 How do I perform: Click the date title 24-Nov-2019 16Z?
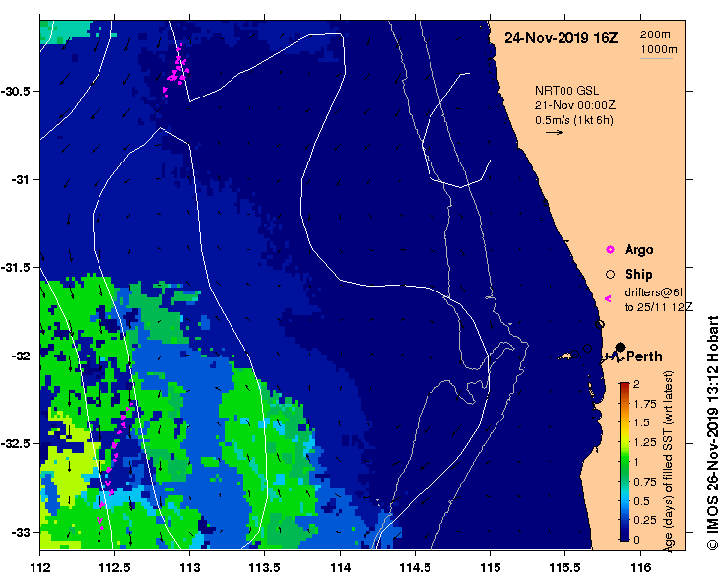[x=561, y=38]
